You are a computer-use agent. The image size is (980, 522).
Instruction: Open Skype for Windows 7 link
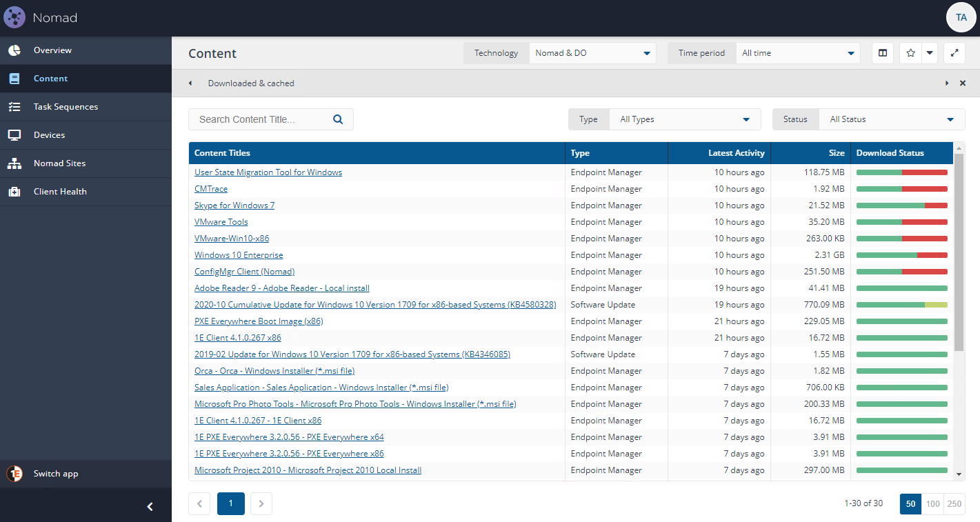click(x=234, y=205)
